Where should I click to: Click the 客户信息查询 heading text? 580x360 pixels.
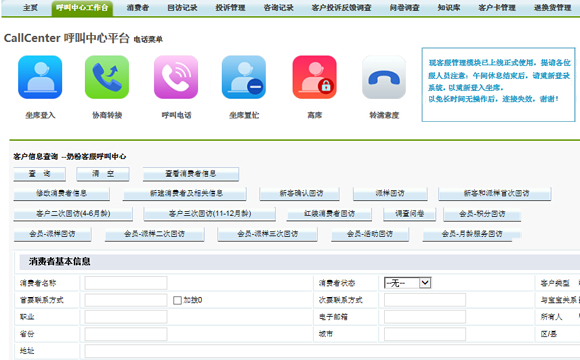[36, 157]
